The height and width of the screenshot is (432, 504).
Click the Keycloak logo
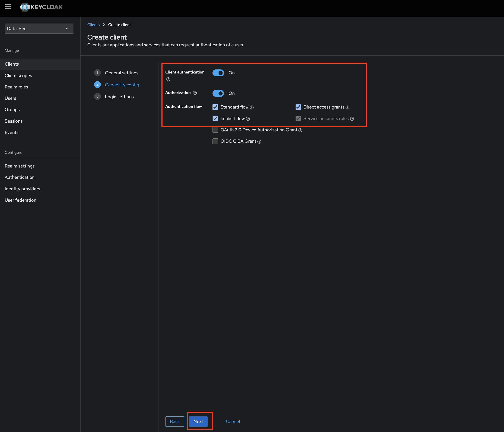tap(41, 7)
